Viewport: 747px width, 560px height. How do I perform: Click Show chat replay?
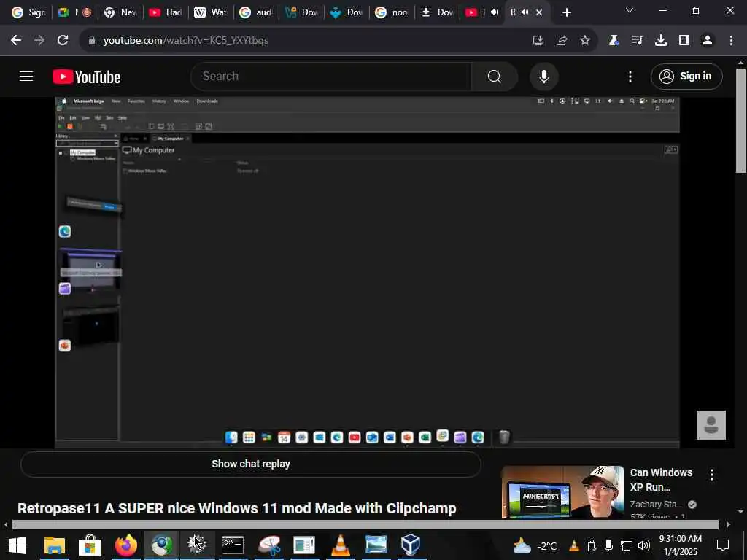(251, 464)
